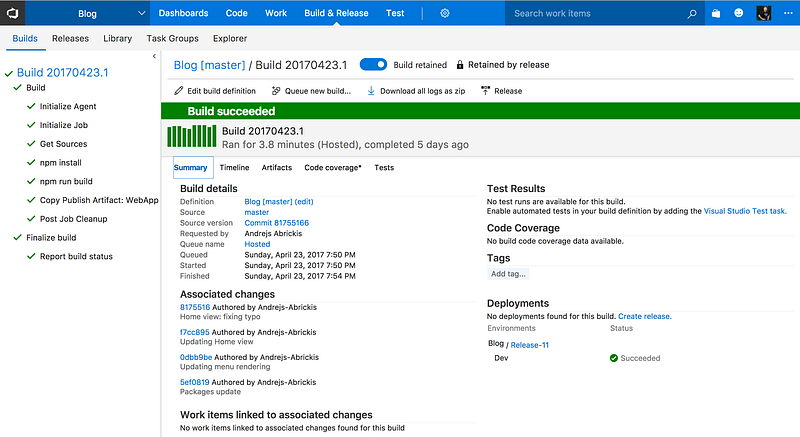
Task: Open the VSTS home logo icon
Action: (x=12, y=13)
